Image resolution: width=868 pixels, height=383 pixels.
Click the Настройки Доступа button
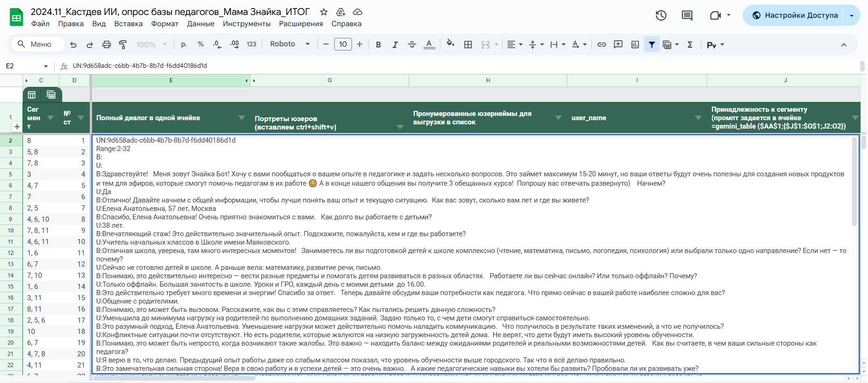click(x=793, y=15)
